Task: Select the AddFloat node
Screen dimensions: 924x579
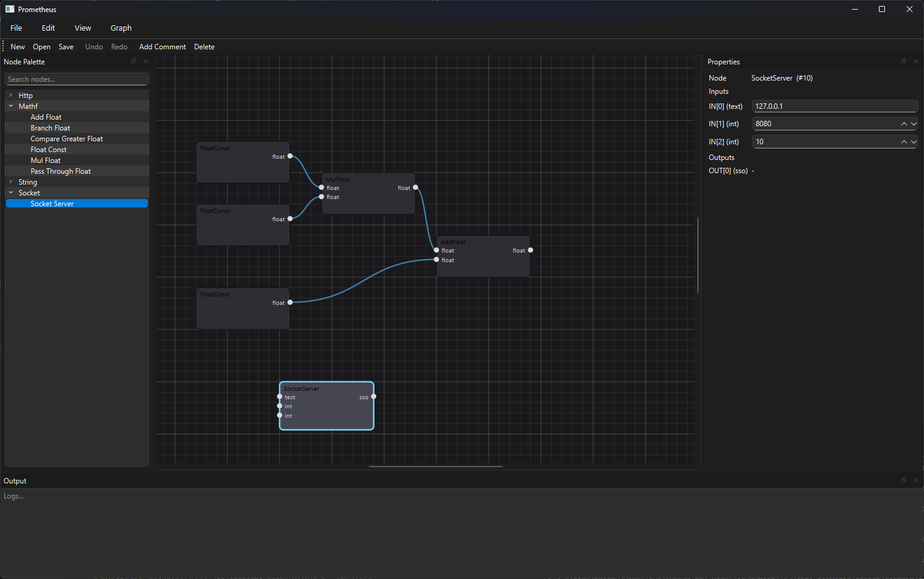Action: (x=483, y=256)
